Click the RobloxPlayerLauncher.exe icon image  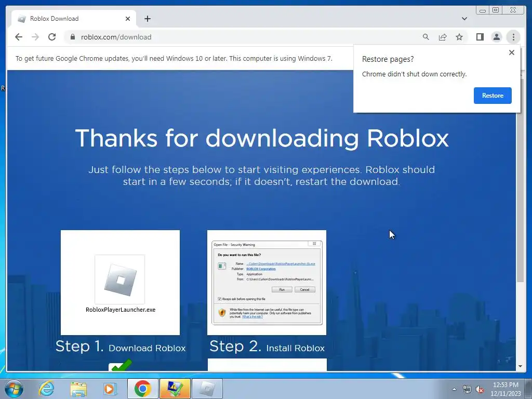pyautogui.click(x=120, y=279)
